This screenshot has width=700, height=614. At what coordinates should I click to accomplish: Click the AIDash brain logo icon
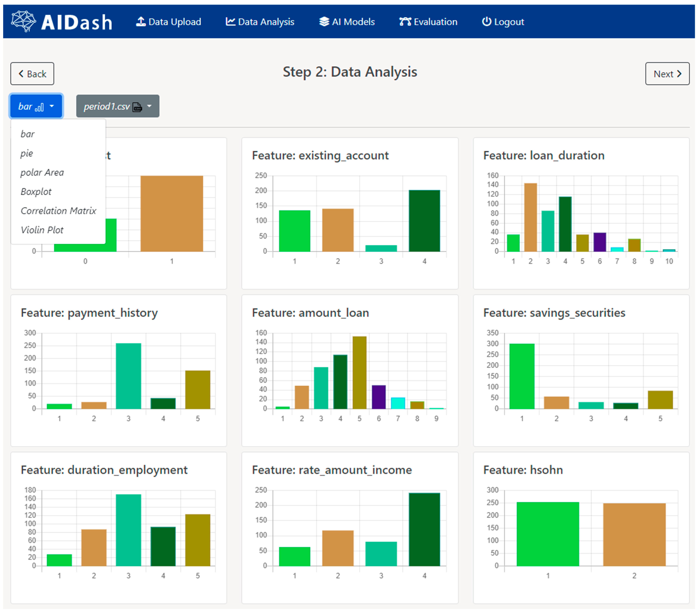pyautogui.click(x=23, y=21)
